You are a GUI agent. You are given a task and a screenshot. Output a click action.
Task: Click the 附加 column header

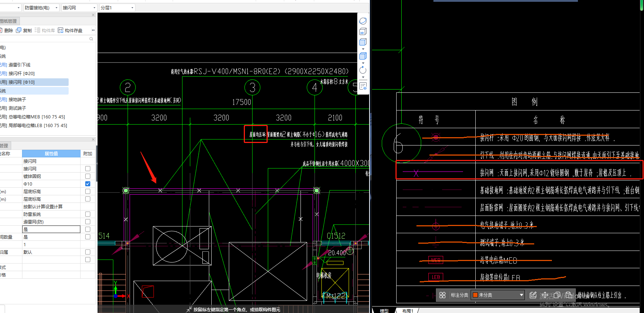(88, 154)
